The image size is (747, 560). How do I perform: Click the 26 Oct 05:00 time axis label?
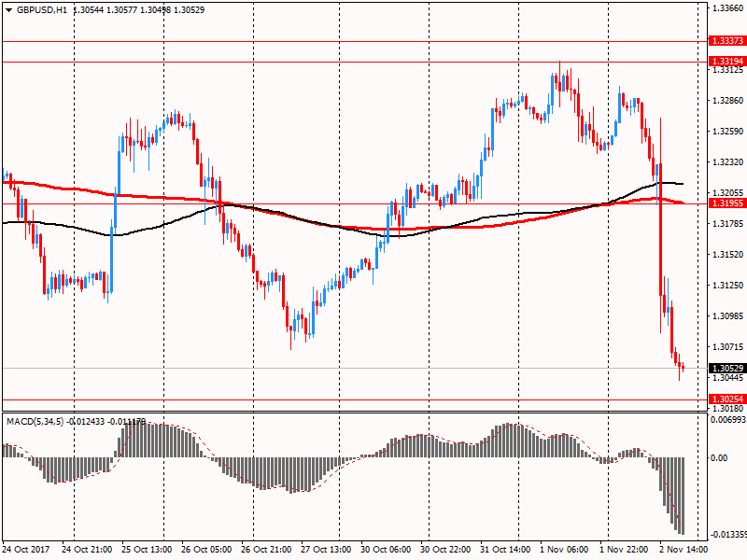[206, 550]
